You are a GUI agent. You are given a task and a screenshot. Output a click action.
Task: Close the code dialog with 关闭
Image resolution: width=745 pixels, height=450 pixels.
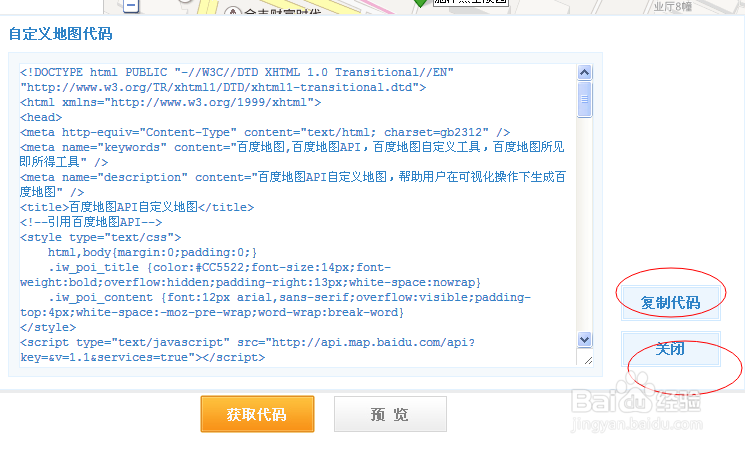click(x=670, y=349)
